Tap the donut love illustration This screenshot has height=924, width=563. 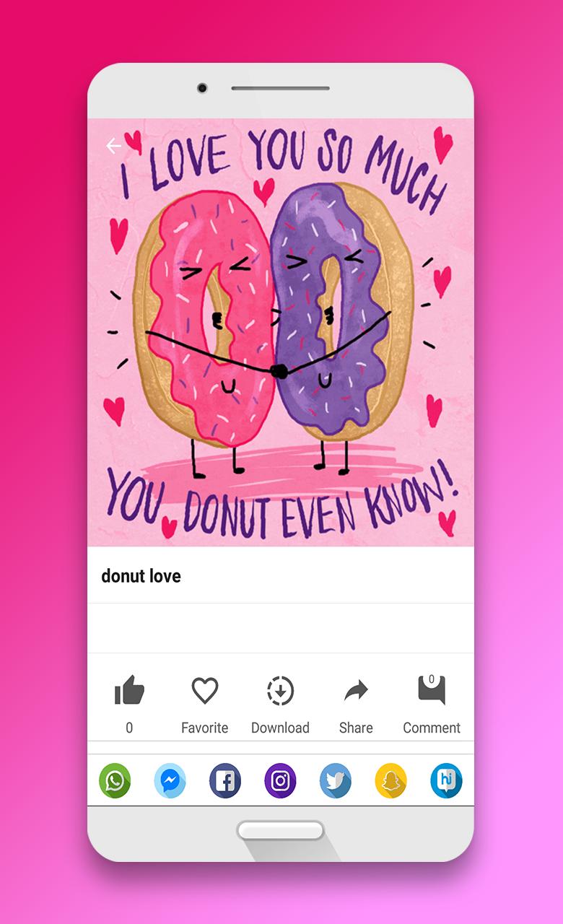point(281,332)
